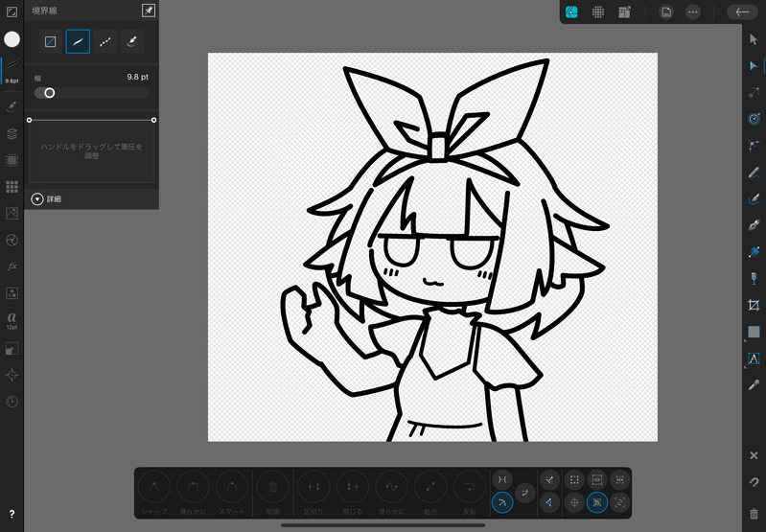Convert node with スマート button
The width and height of the screenshot is (766, 532).
232,493
